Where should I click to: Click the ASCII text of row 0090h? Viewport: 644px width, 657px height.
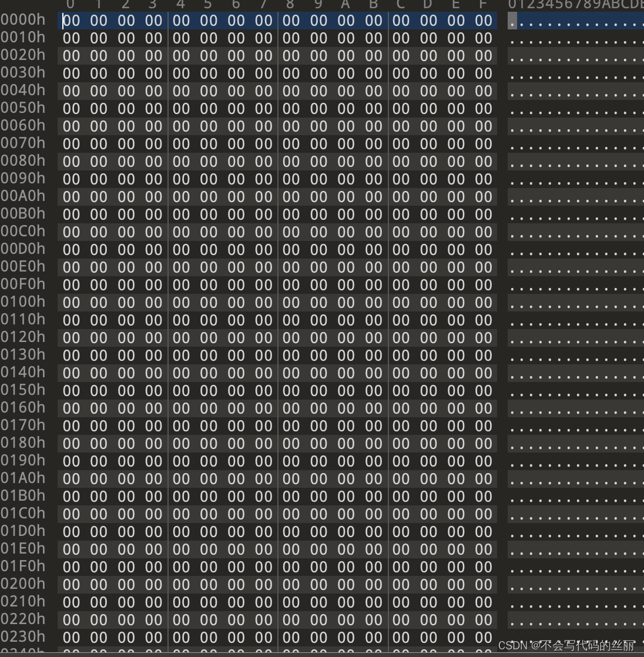pos(576,179)
